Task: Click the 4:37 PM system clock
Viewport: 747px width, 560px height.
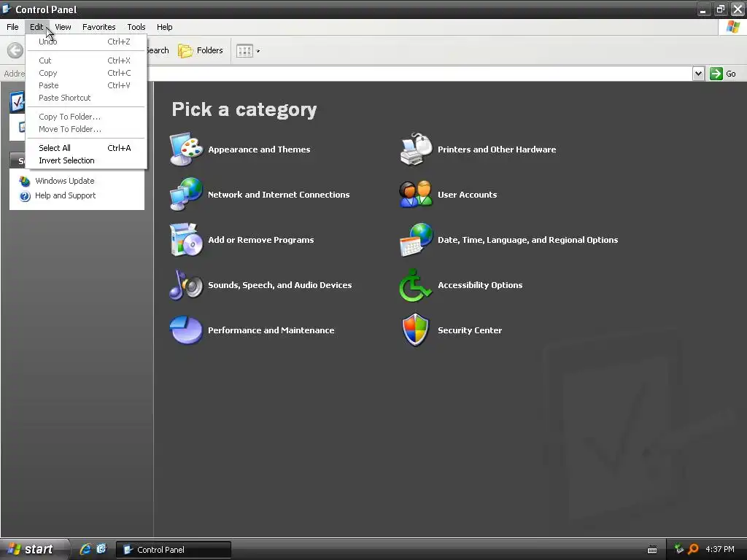Action: click(720, 549)
